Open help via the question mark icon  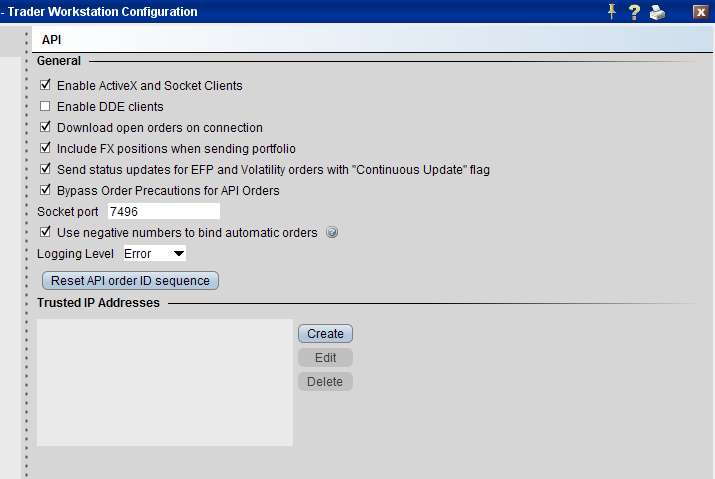[634, 12]
